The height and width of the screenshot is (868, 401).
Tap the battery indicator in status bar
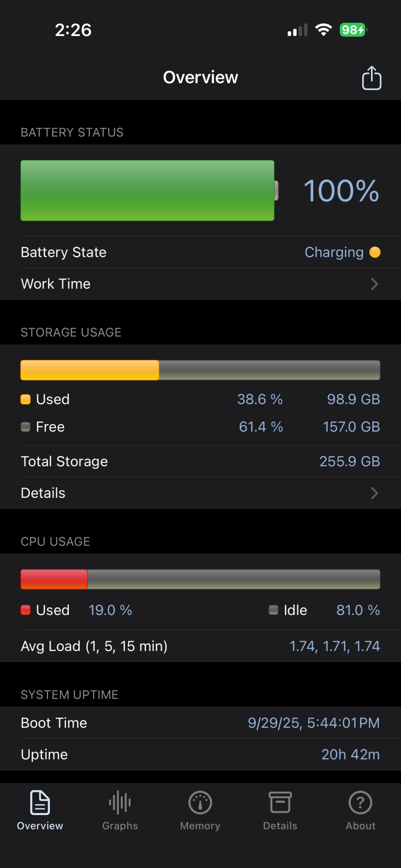pos(353,30)
